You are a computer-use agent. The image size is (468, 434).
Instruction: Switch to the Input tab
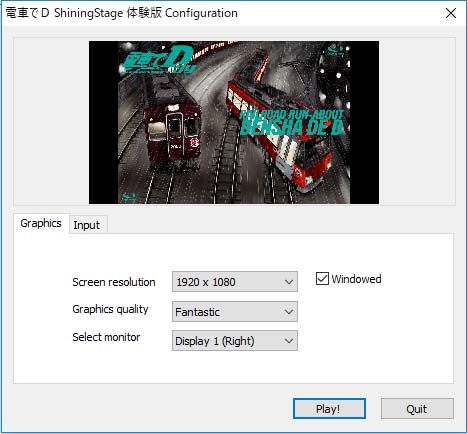(87, 225)
